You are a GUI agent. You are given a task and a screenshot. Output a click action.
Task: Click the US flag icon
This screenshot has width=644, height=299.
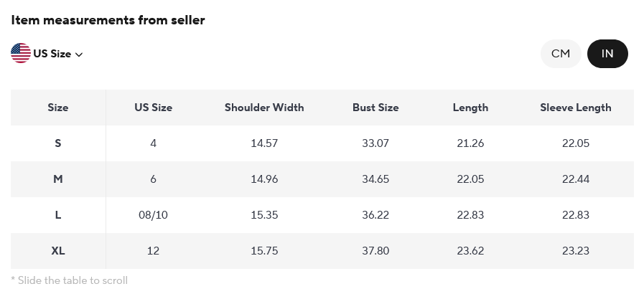(x=21, y=53)
